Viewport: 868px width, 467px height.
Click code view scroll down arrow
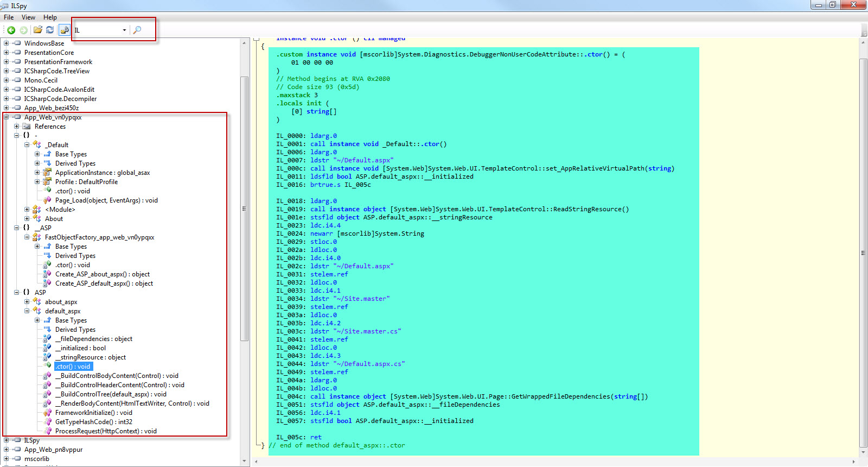click(864, 452)
